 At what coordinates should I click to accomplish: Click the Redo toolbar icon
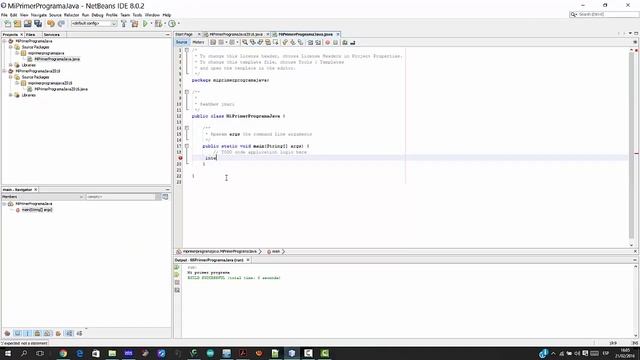click(x=61, y=24)
